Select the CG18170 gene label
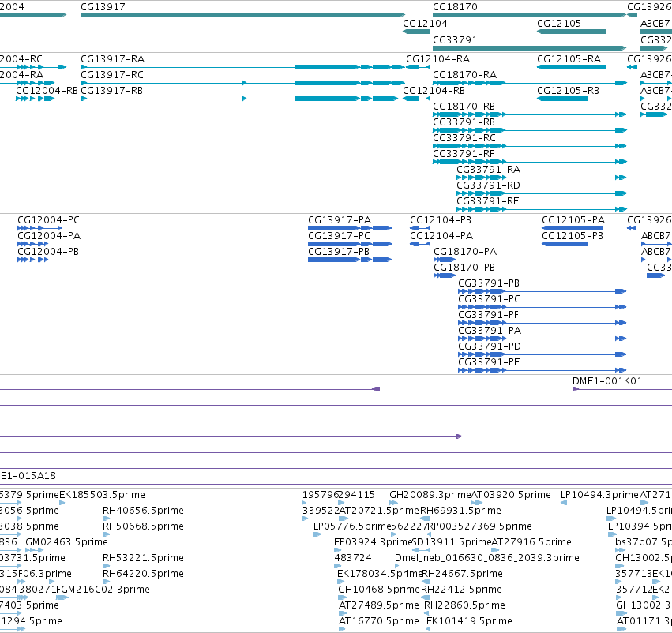 click(455, 7)
